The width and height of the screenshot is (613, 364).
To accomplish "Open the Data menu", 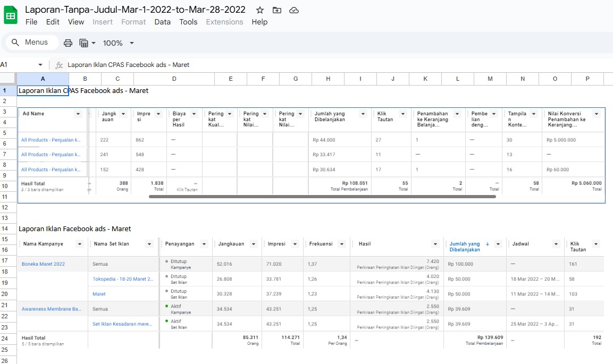I will (162, 22).
